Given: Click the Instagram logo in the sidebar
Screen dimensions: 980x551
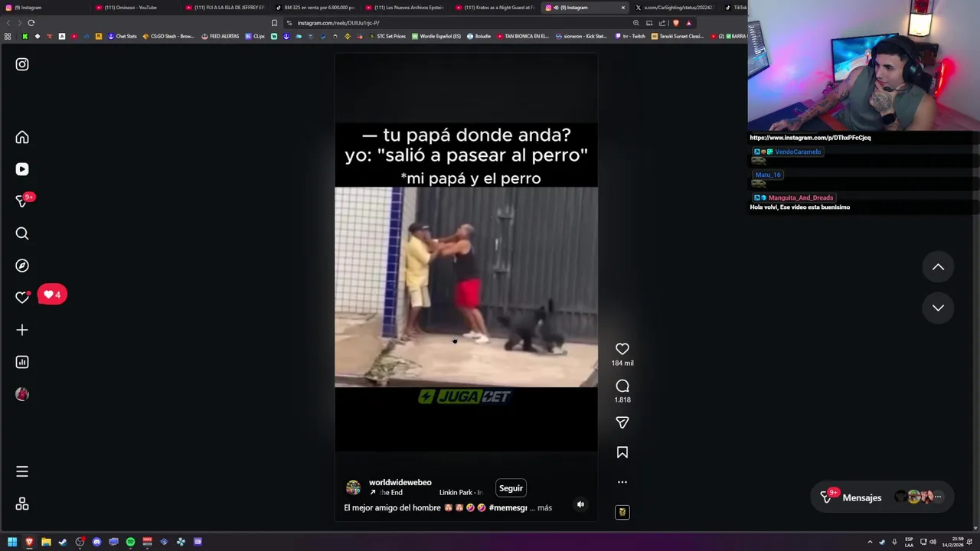Looking at the screenshot, I should (22, 64).
